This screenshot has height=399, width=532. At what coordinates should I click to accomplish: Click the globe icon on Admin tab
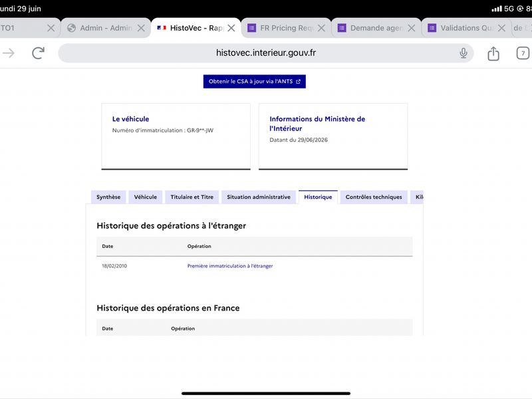pos(71,28)
